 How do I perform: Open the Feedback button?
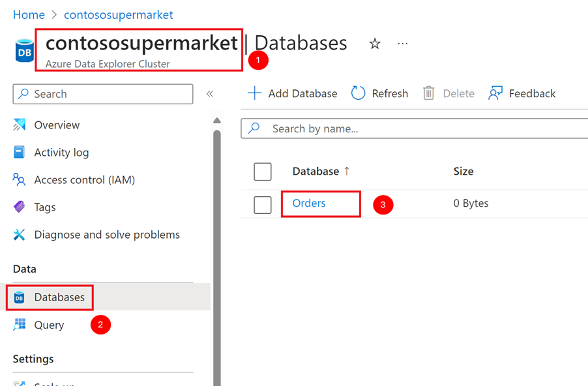pyautogui.click(x=522, y=93)
